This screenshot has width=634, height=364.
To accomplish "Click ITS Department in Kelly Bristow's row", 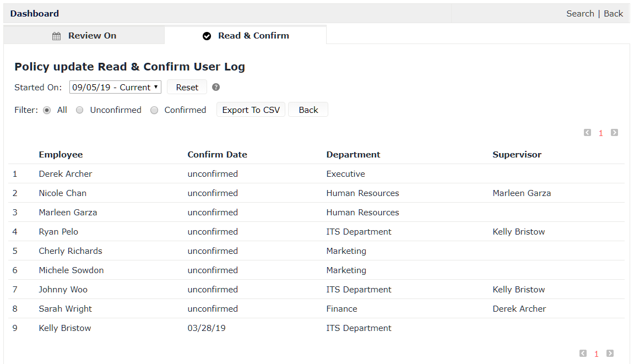I will [359, 328].
